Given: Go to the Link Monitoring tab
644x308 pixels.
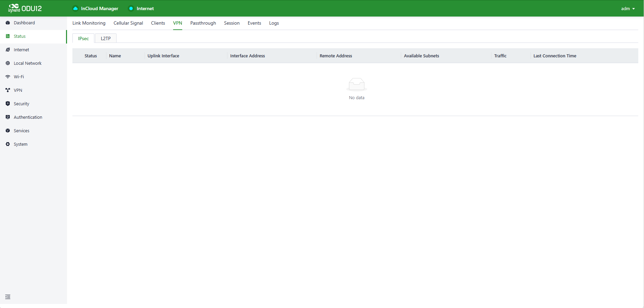Looking at the screenshot, I should tap(89, 23).
